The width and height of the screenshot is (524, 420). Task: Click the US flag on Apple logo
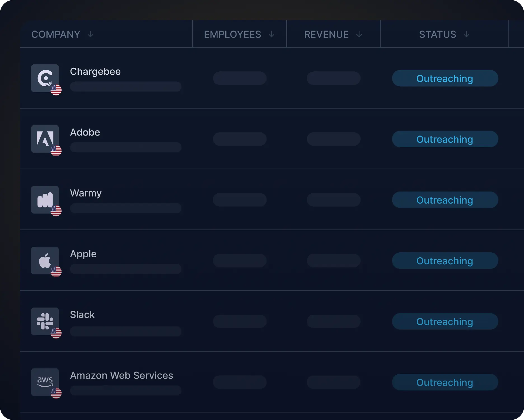coord(56,272)
